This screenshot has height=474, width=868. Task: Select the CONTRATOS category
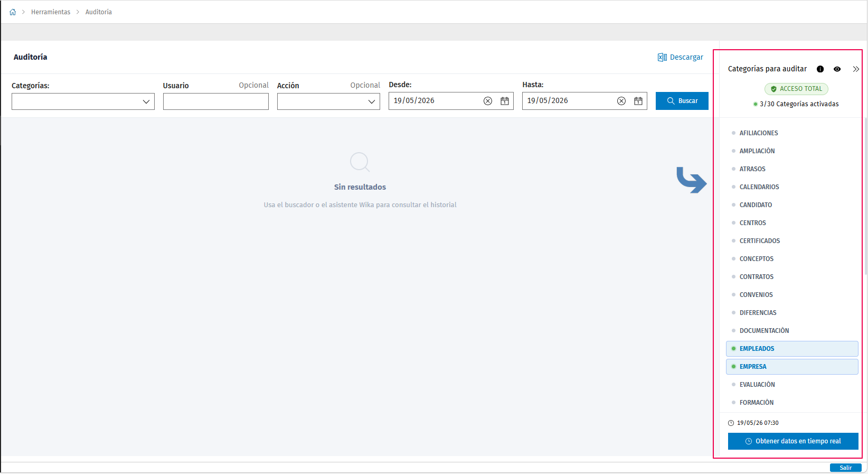792,277
